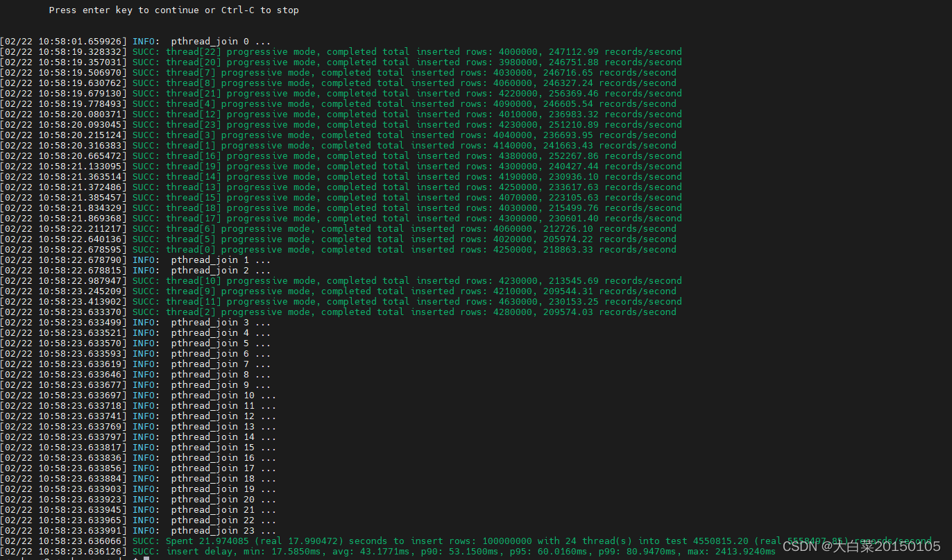
Task: Select the 'pthread_join 1 ...' line
Action: pos(135,260)
